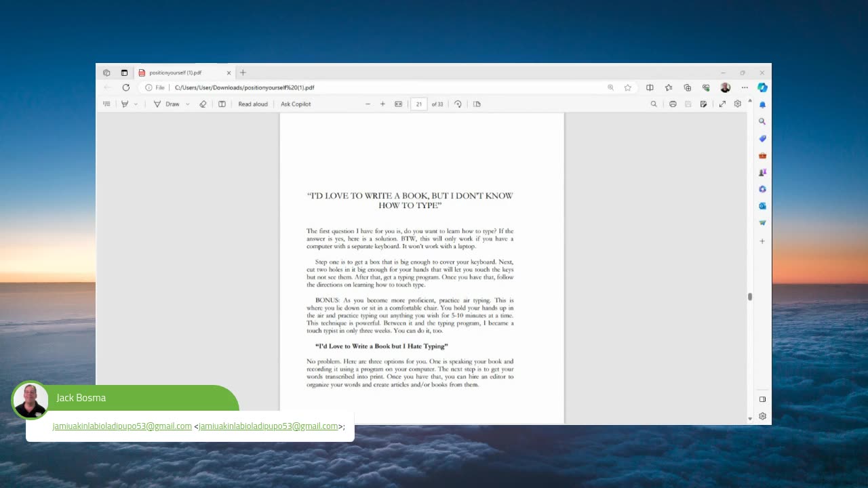Open Copilot from the Edge toolbar corner
Screen dimensions: 868x488
[x=762, y=87]
